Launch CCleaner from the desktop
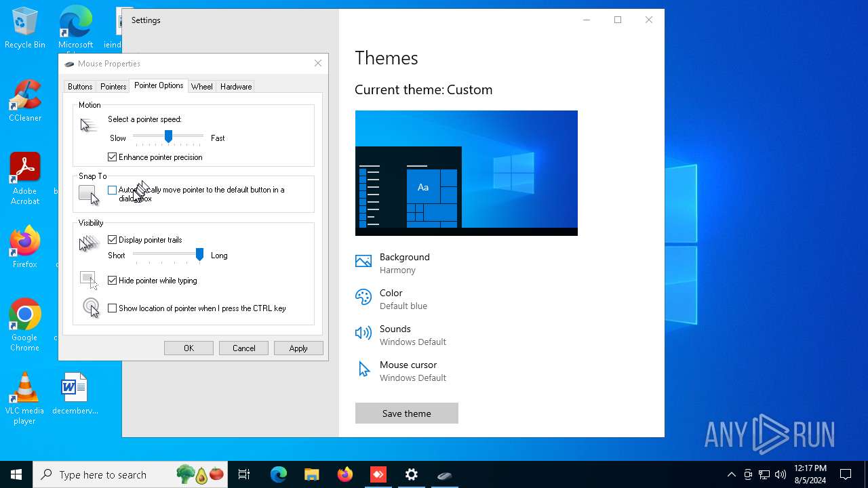Screen dimensions: 868x488 point(25,101)
